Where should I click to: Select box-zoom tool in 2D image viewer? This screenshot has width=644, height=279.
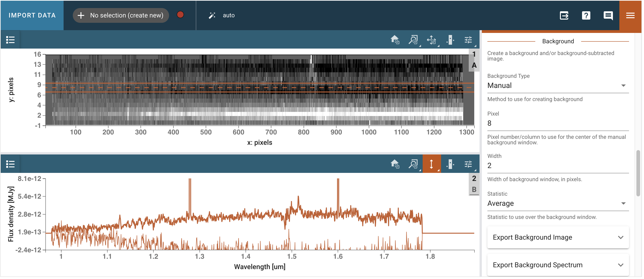(x=413, y=40)
